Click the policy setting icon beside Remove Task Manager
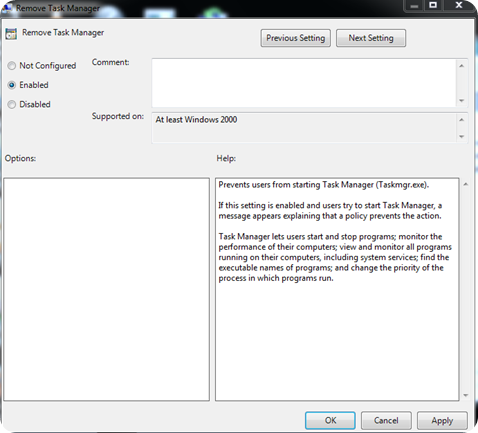 tap(11, 34)
